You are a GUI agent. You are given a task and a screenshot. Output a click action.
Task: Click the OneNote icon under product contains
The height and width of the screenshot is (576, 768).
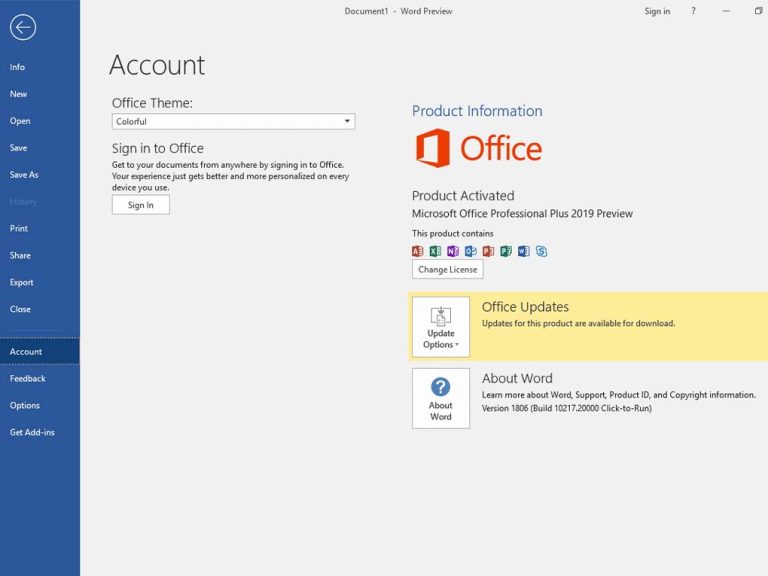coord(453,251)
